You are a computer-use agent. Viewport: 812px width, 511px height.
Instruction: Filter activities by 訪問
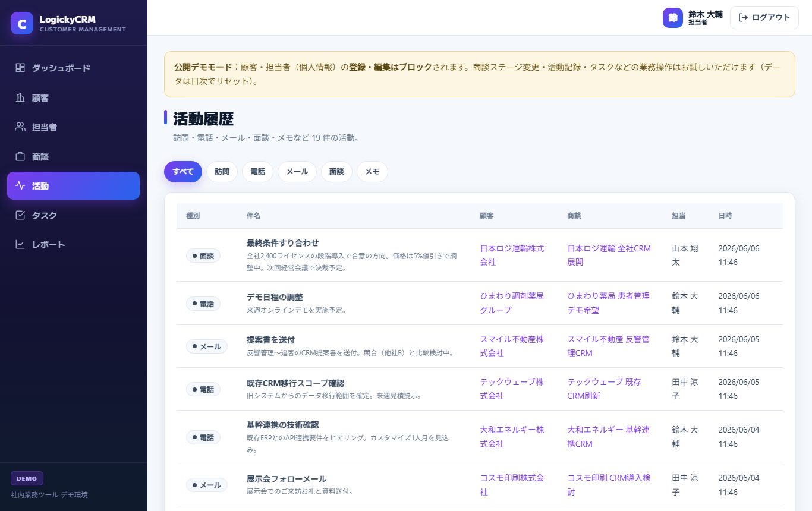point(222,171)
